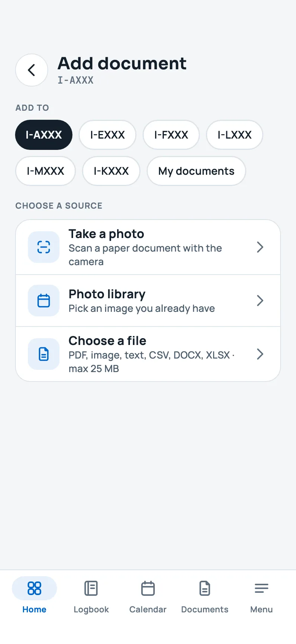Choose the My documents chip
The width and height of the screenshot is (296, 644).
tap(196, 171)
